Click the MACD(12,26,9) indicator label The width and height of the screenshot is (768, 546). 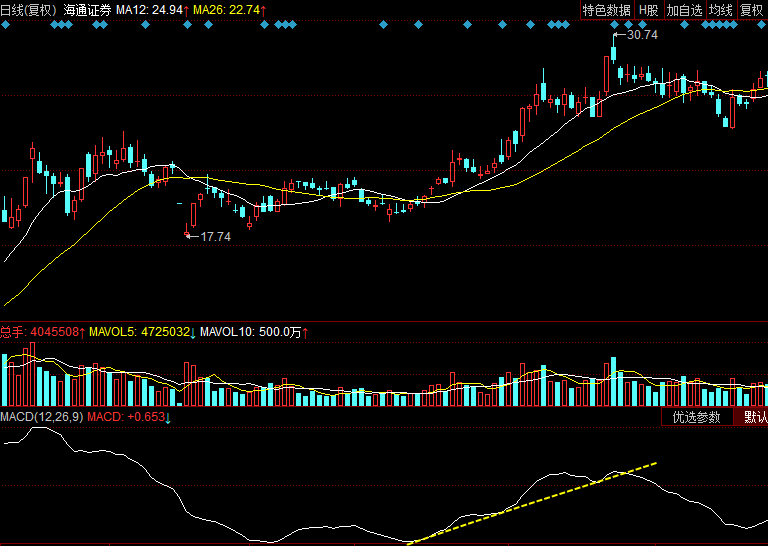[x=42, y=417]
